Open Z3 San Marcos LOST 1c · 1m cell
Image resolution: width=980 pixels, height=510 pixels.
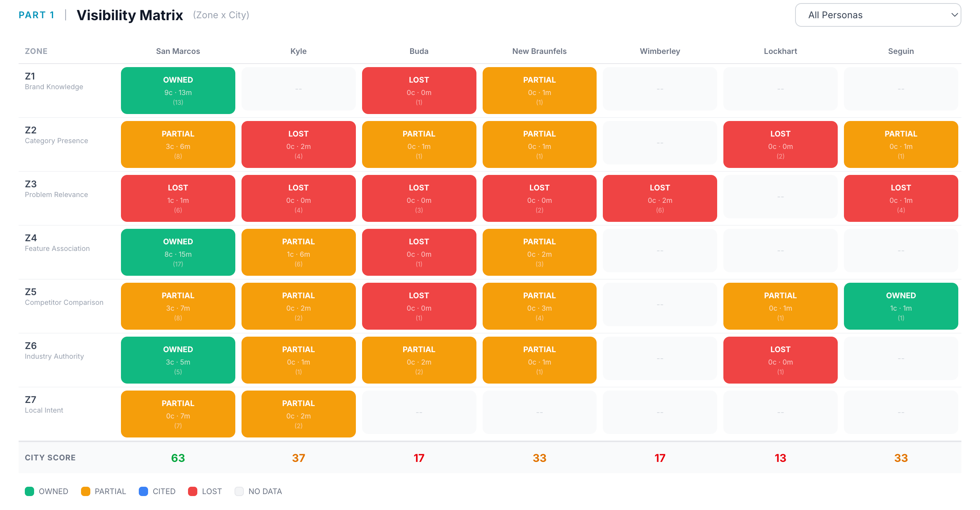coord(178,198)
